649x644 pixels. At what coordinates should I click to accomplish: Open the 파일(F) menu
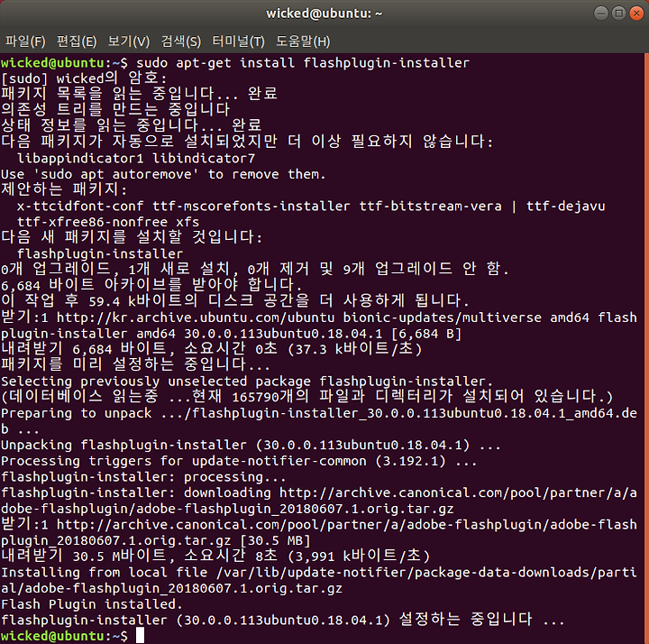point(25,41)
